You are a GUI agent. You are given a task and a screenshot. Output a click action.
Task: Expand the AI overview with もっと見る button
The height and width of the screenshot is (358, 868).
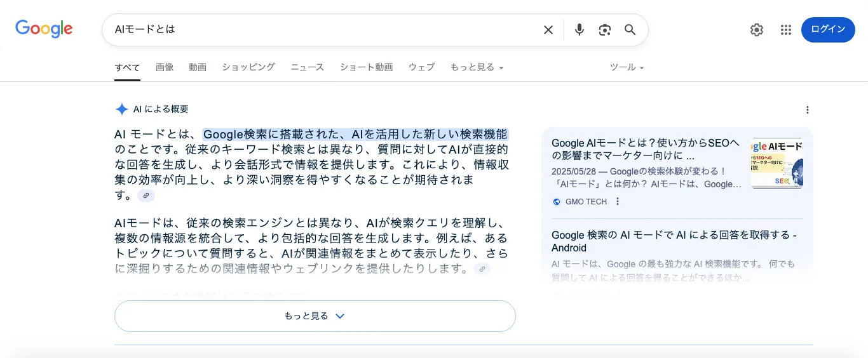click(315, 316)
